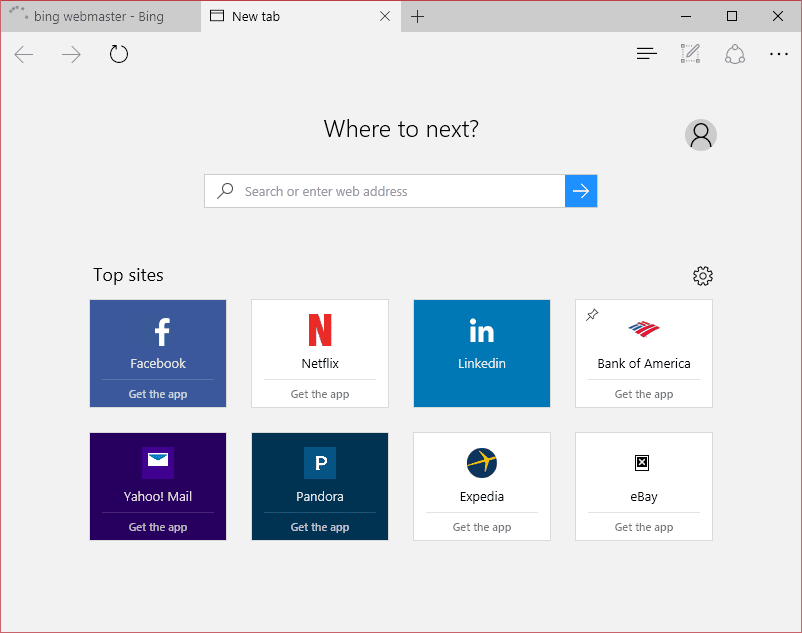Click the blue go arrow button

(x=581, y=191)
